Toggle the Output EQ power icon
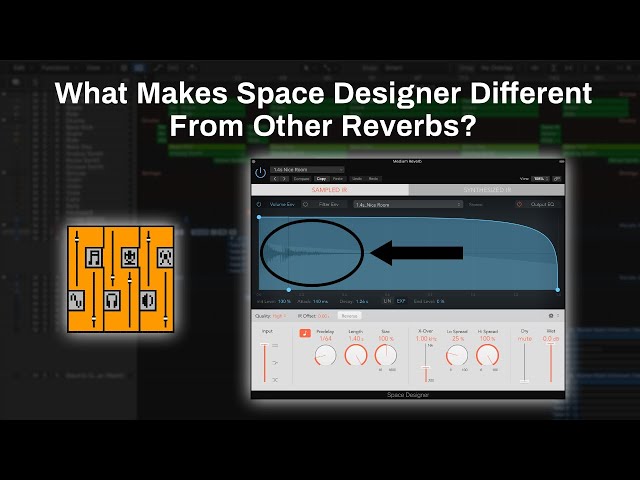This screenshot has height=480, width=640. coord(519,204)
